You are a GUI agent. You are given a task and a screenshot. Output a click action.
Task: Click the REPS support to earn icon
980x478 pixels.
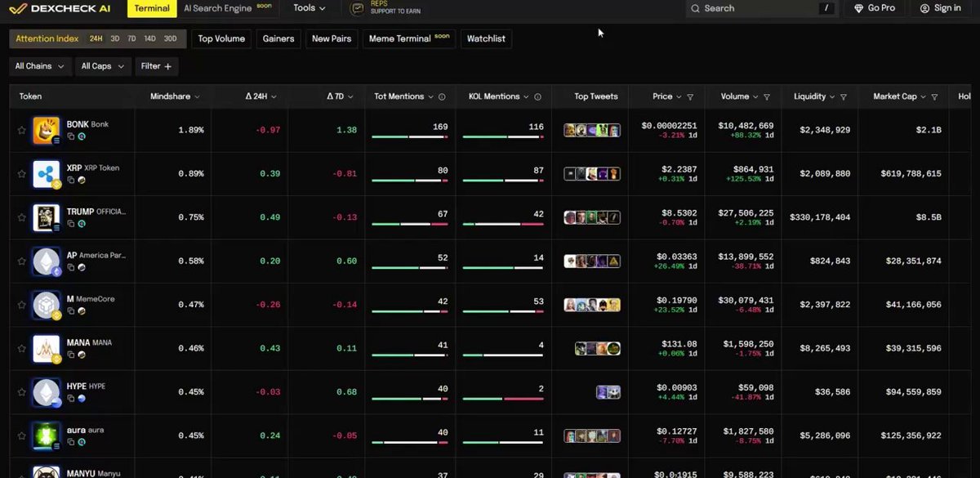357,8
